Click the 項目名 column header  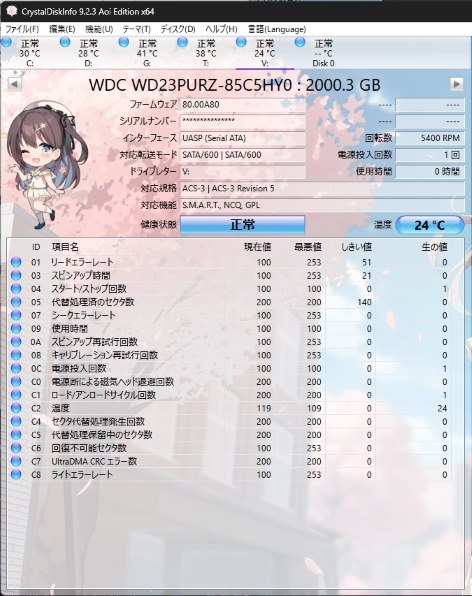[65, 247]
